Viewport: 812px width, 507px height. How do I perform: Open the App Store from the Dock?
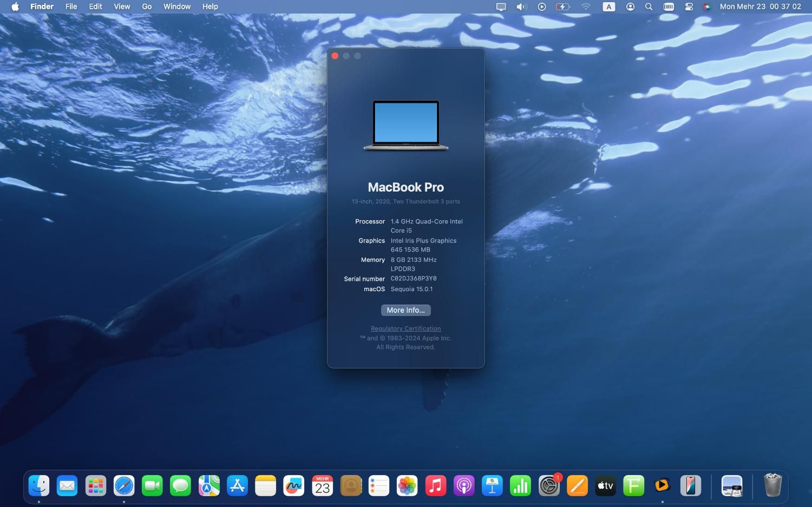(x=237, y=485)
